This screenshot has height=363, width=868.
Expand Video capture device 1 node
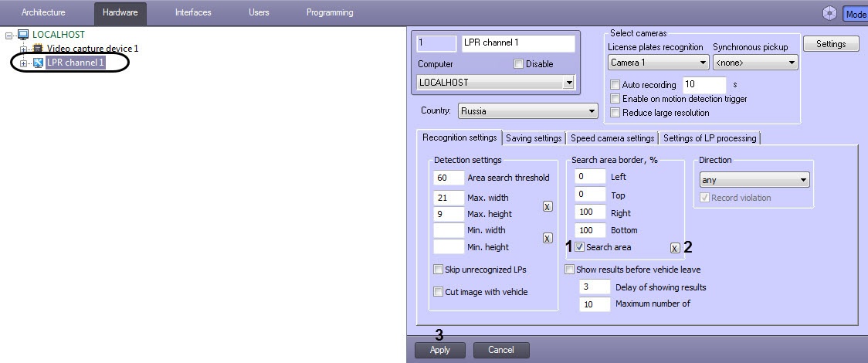tap(23, 49)
